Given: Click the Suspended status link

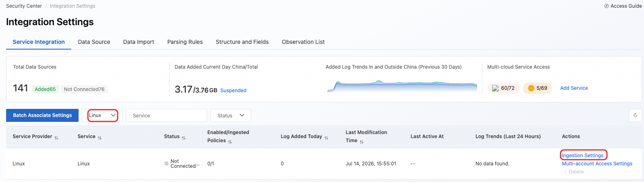Looking at the screenshot, I should pos(233,91).
